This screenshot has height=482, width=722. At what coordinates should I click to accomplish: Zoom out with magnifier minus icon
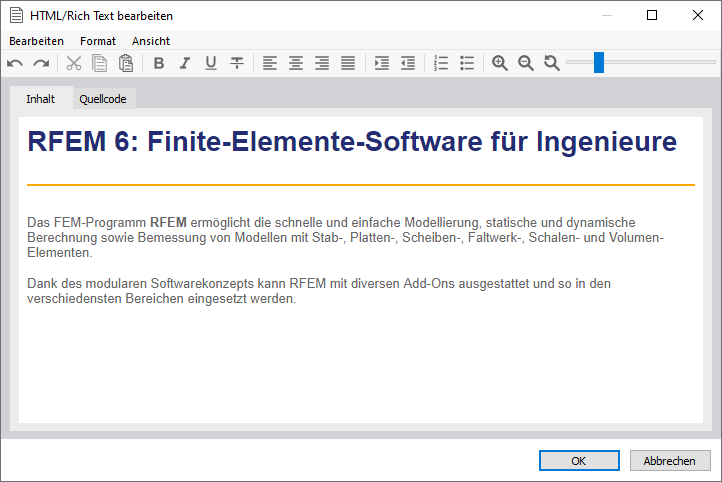526,63
